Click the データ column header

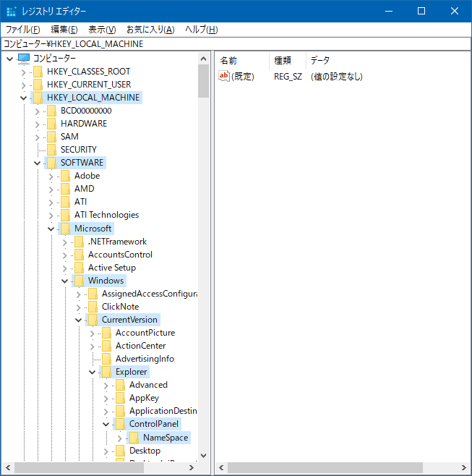coord(388,61)
